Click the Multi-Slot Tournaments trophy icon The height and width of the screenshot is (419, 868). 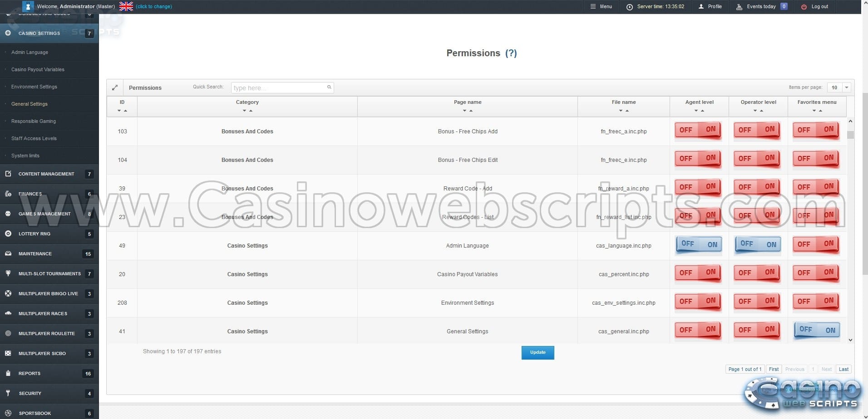click(8, 273)
